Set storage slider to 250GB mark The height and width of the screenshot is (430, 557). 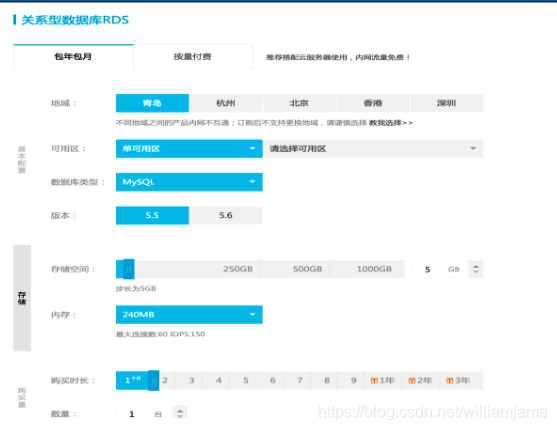(x=238, y=269)
